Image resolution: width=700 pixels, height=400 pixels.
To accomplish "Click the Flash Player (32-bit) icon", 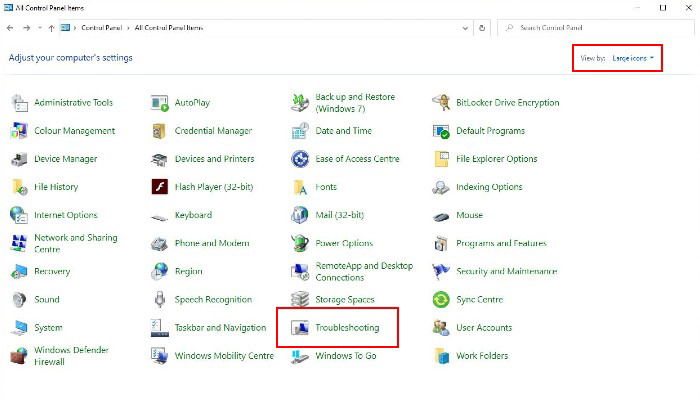I will (159, 187).
